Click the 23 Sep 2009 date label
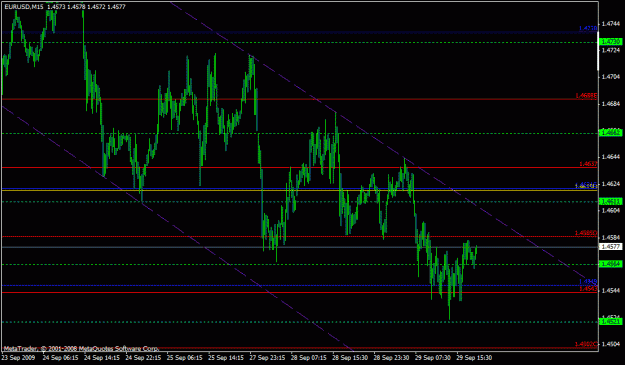 (19, 358)
